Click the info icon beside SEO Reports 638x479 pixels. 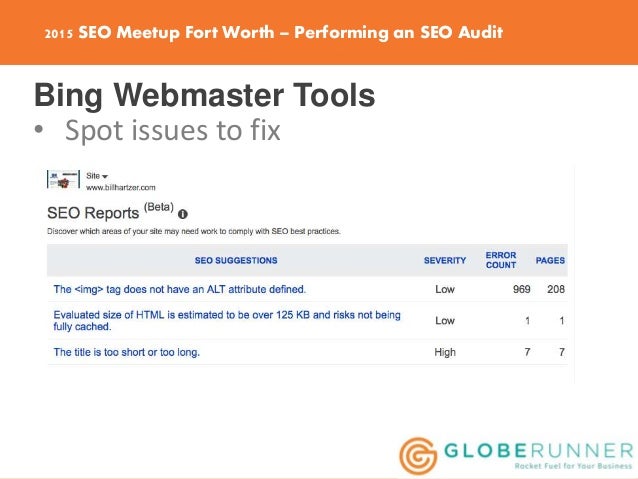point(183,214)
